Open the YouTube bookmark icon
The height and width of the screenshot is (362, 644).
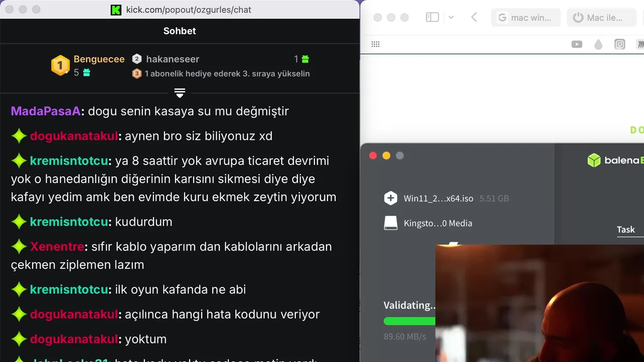577,44
